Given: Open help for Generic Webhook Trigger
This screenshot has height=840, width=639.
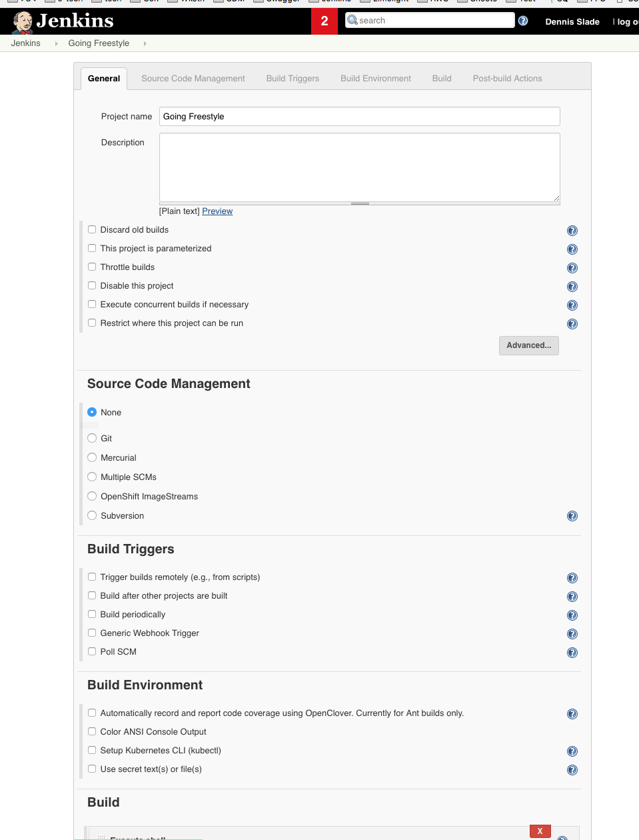Looking at the screenshot, I should click(572, 634).
